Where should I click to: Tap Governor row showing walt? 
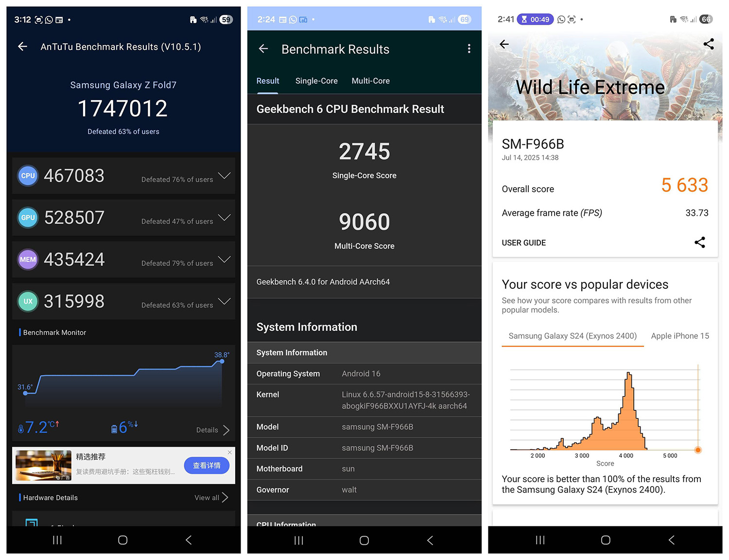click(x=364, y=490)
